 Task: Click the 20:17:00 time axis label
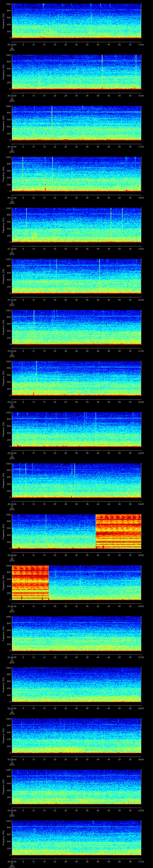tap(12, 197)
